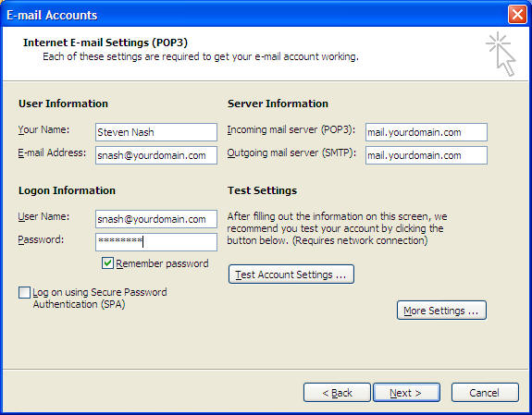532x415 pixels.
Task: Toggle the Remember password checkbox
Action: coord(107,263)
